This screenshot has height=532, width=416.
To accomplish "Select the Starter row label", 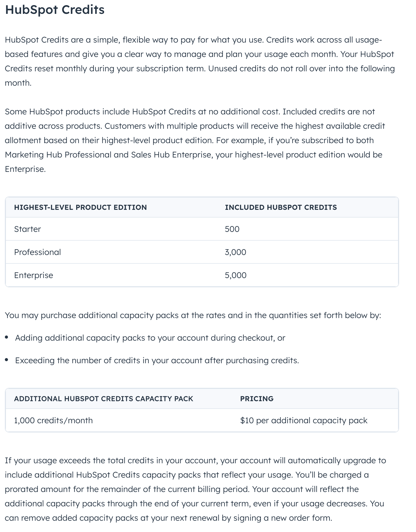I will (x=27, y=229).
